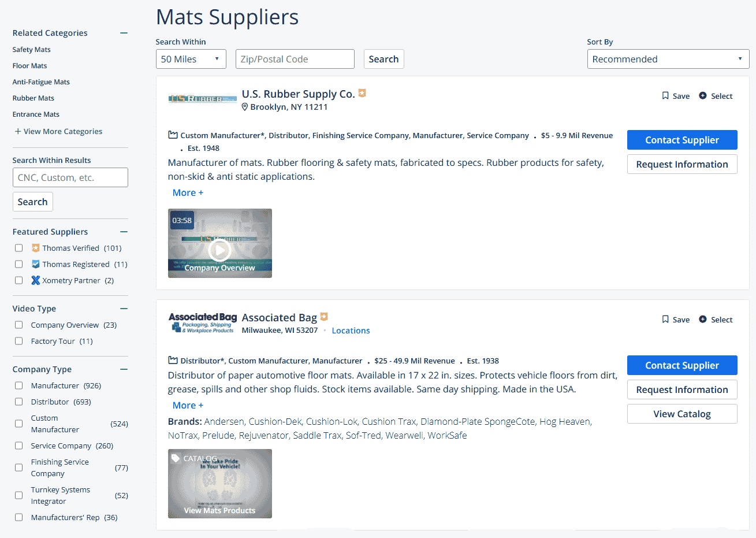Open the Sort By Recommended dropdown
Image resolution: width=756 pixels, height=538 pixels.
668,59
